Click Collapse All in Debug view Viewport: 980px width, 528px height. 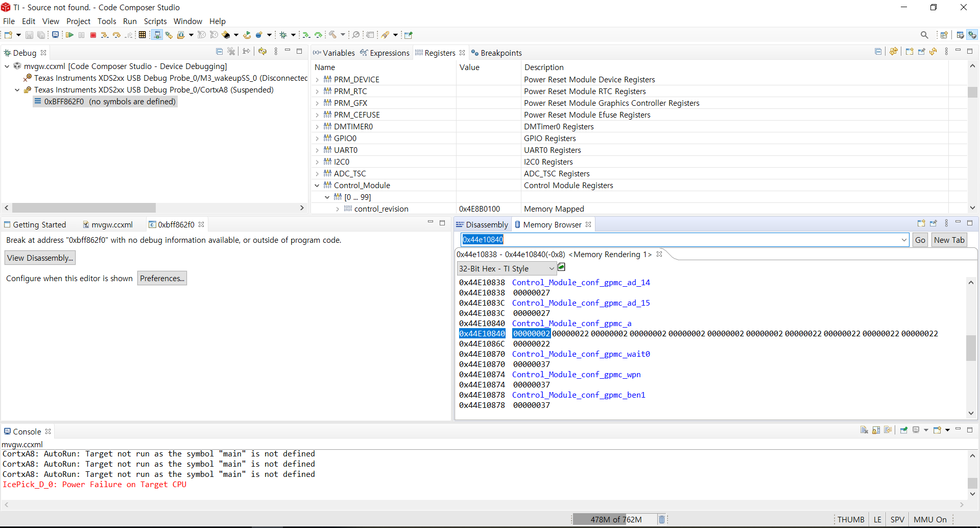coord(219,52)
